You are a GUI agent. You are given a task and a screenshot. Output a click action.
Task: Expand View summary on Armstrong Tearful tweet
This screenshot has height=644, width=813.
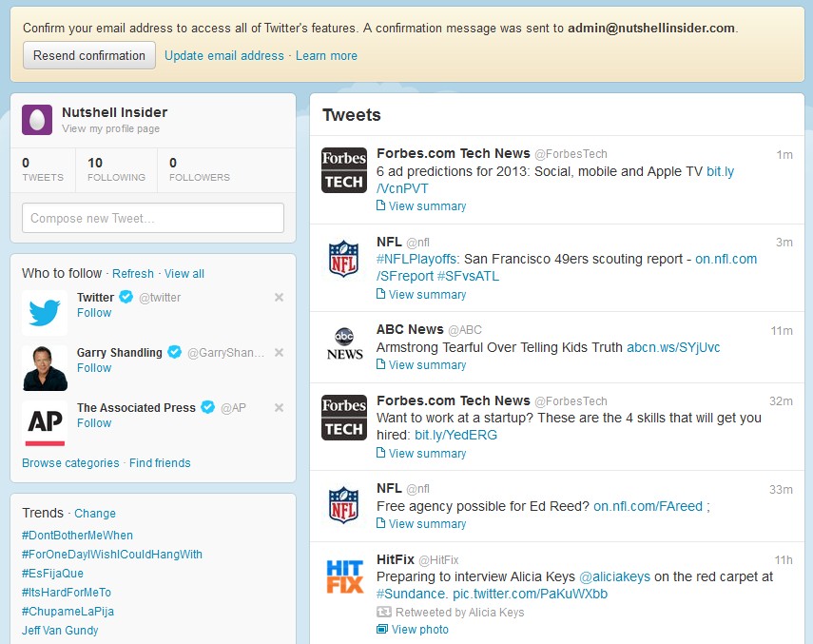tap(421, 365)
